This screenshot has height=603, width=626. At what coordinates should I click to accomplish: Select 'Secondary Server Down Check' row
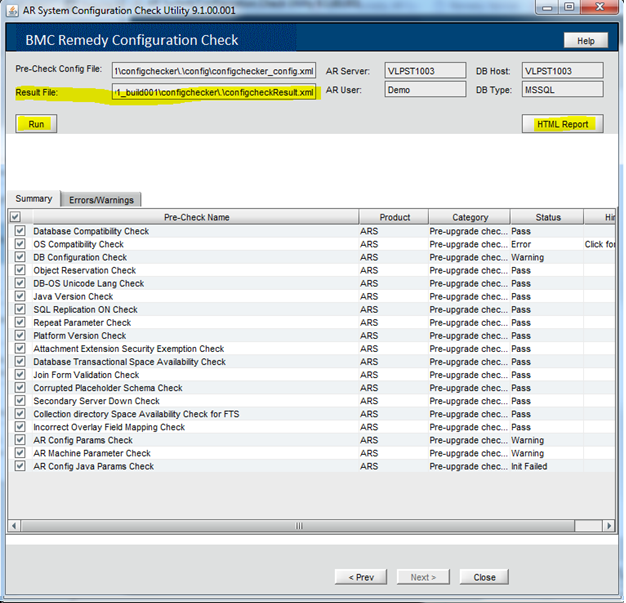[311, 401]
